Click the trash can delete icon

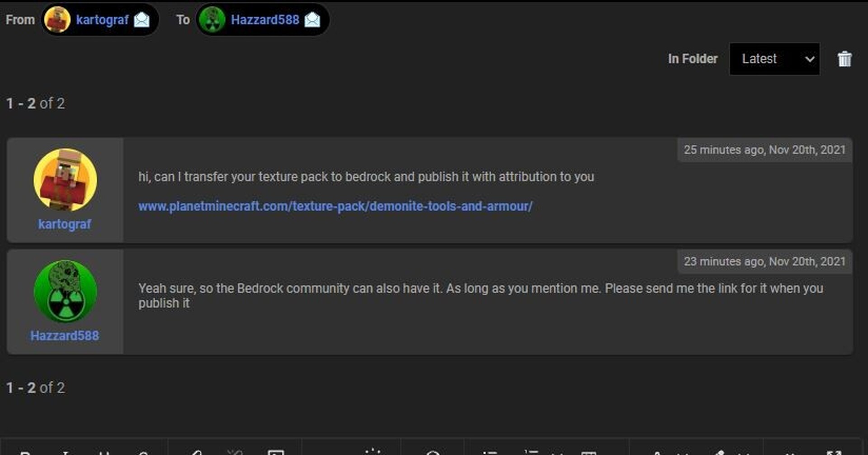tap(844, 59)
